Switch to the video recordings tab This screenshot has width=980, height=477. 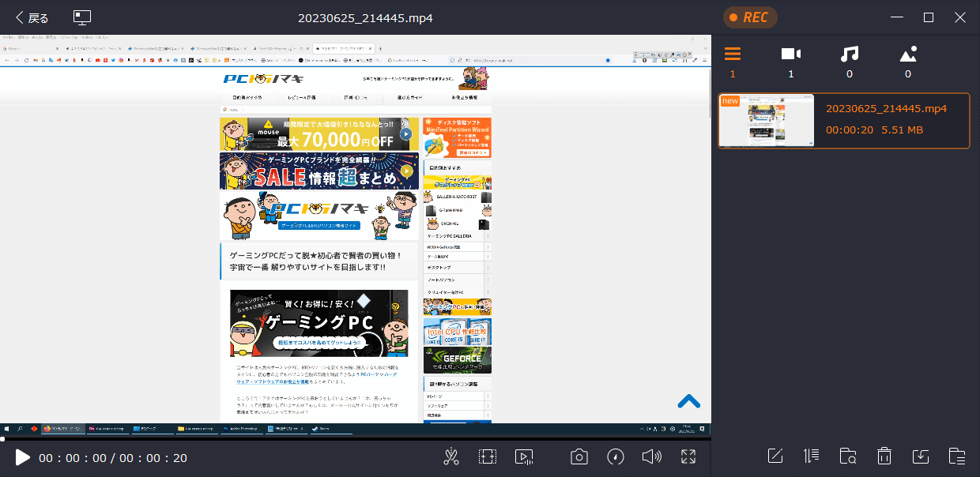(791, 61)
